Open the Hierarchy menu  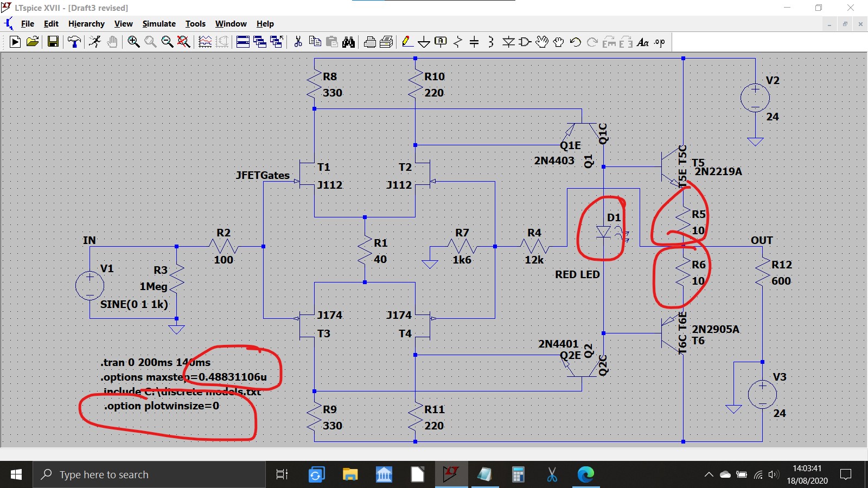tap(86, 24)
